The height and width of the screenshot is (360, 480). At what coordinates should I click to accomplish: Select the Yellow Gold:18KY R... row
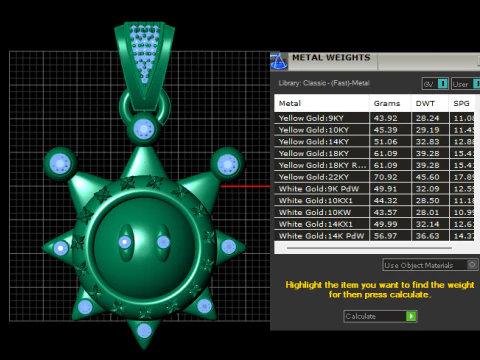click(374, 165)
